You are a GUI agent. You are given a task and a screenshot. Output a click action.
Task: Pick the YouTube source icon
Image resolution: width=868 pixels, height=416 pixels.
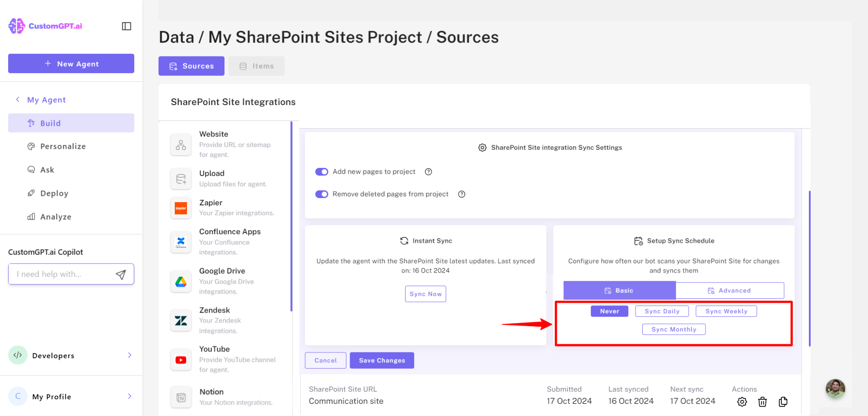coord(181,360)
